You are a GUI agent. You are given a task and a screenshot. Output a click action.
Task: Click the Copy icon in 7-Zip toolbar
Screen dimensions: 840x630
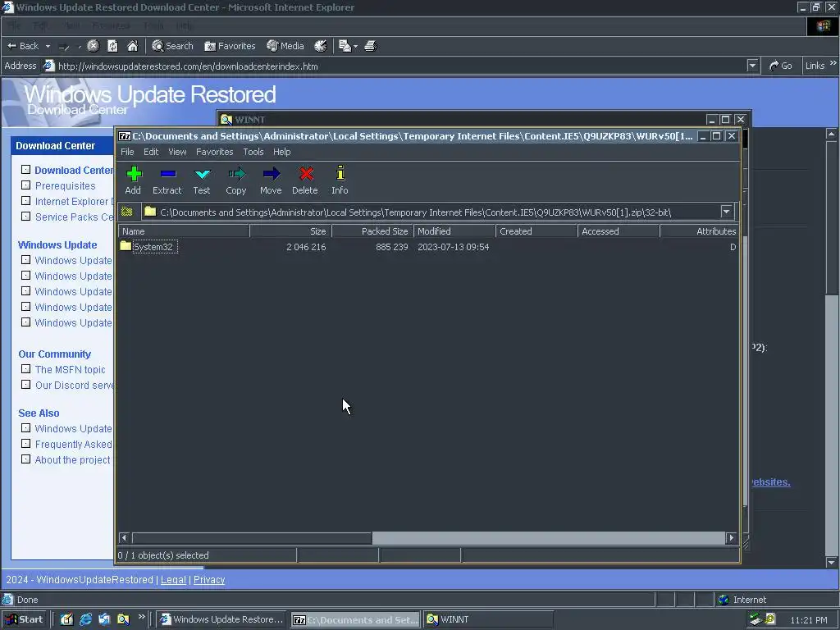pyautogui.click(x=236, y=180)
